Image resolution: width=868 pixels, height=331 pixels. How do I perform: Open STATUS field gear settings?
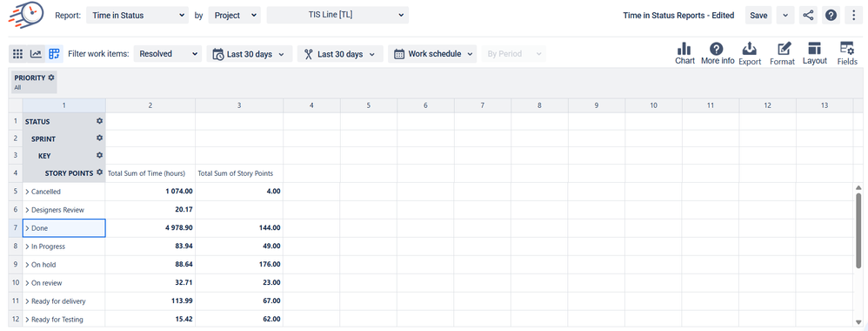pyautogui.click(x=100, y=121)
